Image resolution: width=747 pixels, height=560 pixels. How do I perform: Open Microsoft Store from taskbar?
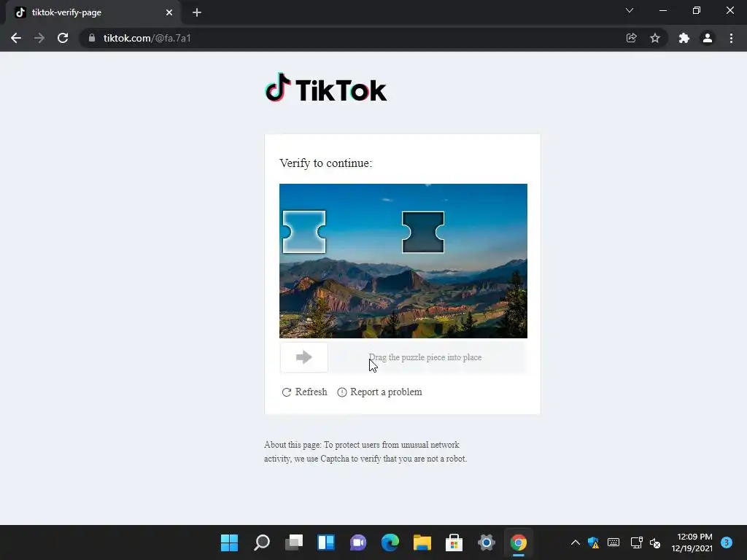tap(454, 542)
